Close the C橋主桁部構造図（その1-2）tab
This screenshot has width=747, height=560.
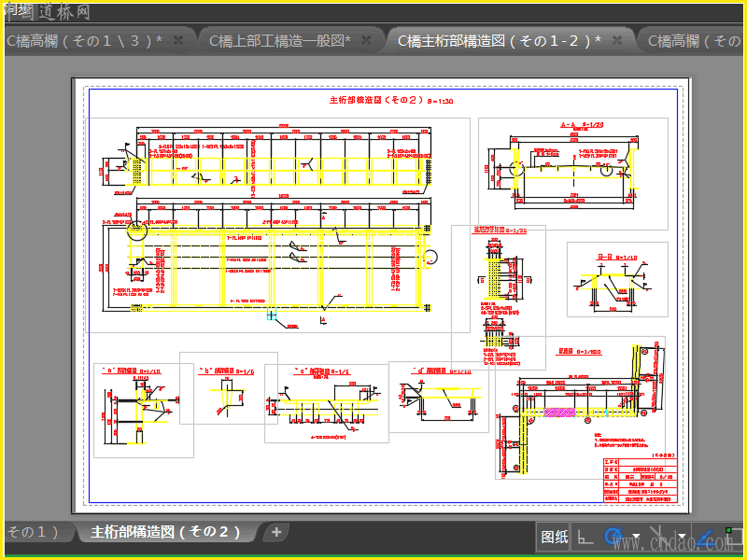coord(617,40)
